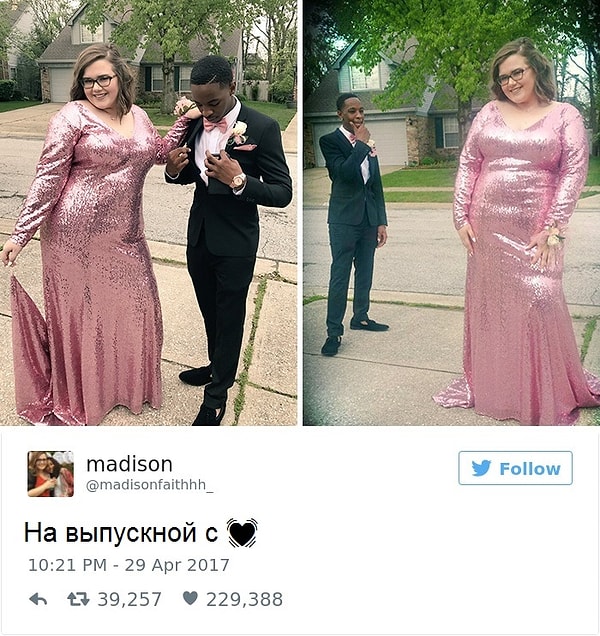
Task: Click the wrist corsage in the right photo
Action: pos(554,237)
